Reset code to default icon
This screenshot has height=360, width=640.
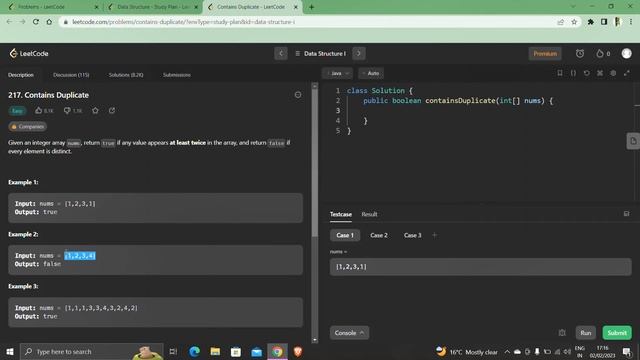pyautogui.click(x=587, y=73)
